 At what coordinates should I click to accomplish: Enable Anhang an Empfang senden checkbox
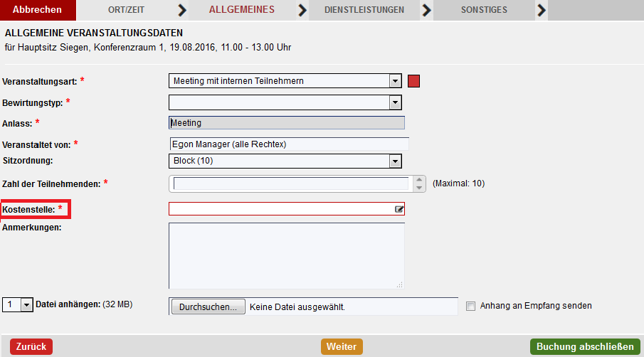(x=470, y=306)
